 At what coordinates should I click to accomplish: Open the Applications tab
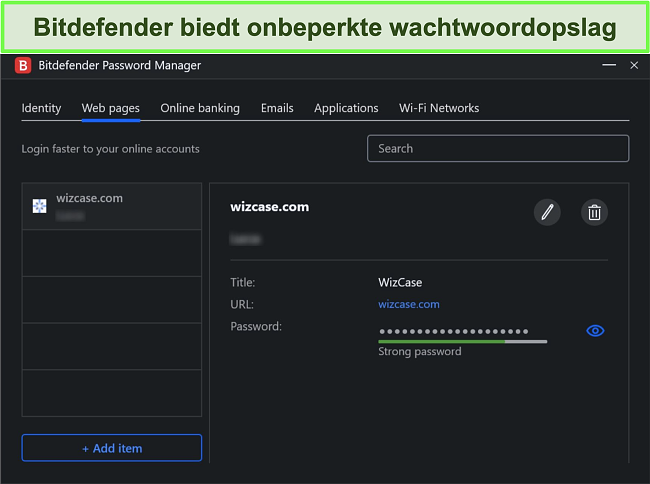point(346,108)
